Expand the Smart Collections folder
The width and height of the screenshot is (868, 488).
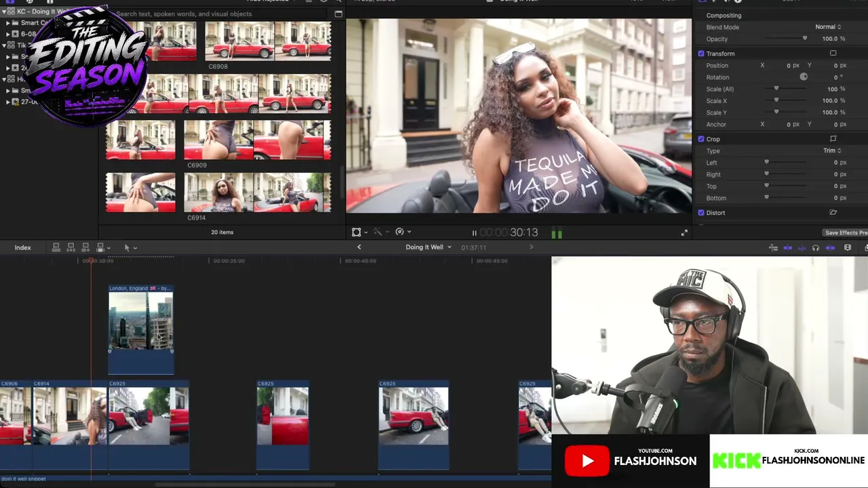coord(7,23)
